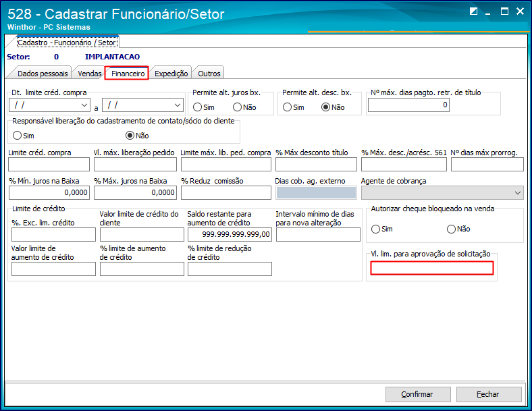The width and height of the screenshot is (532, 411).
Task: Click the % Mín. juros na Baixa field
Action: click(x=49, y=192)
